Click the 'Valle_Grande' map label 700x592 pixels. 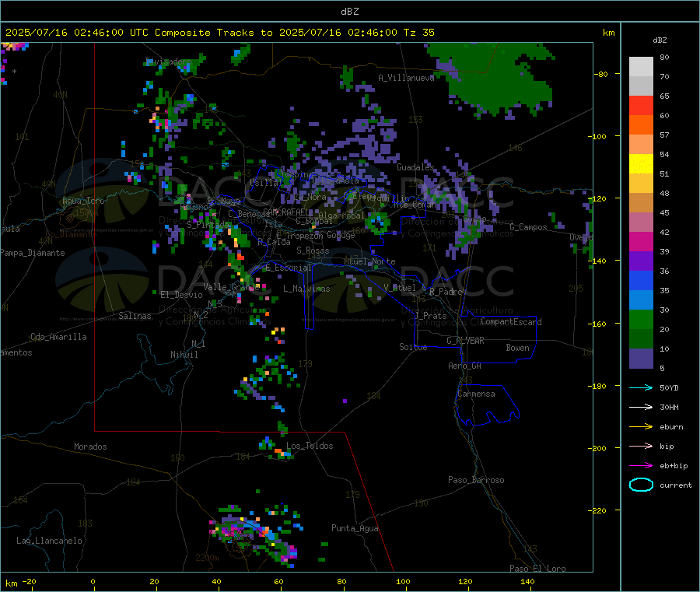click(231, 286)
